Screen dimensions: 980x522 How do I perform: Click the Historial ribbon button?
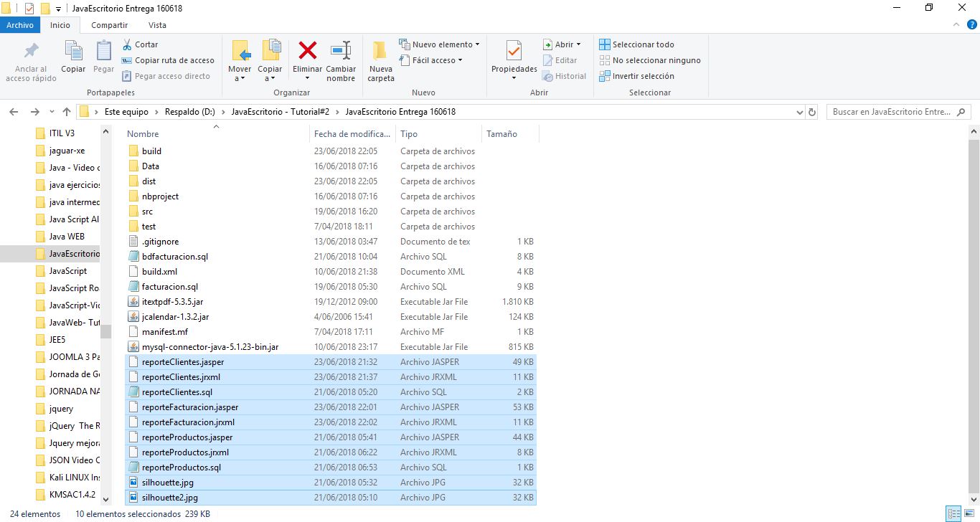565,76
